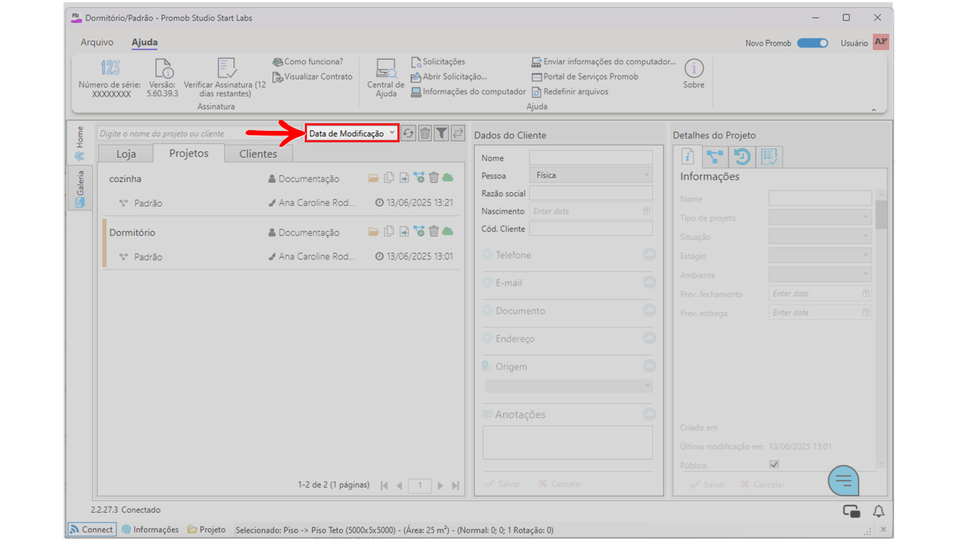Open Solicitações in the ribbon
Viewport: 980px width, 551px height.
(x=438, y=62)
